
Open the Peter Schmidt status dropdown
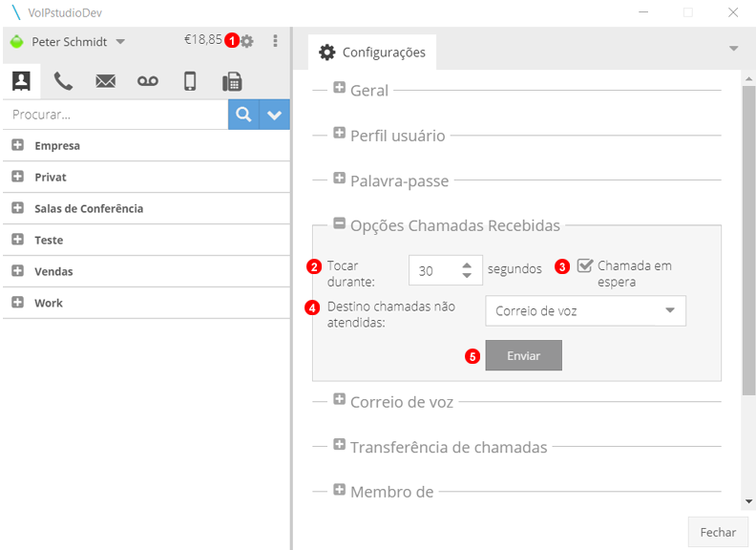click(x=120, y=42)
